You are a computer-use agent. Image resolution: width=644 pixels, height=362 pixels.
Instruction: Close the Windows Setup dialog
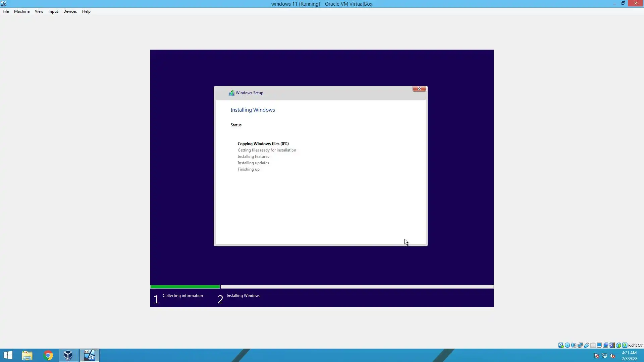419,88
